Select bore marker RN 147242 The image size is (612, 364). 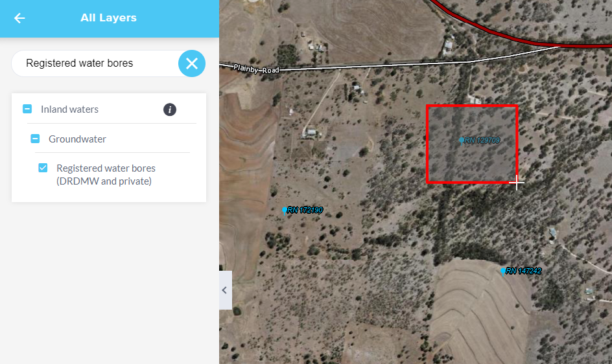[503, 271]
